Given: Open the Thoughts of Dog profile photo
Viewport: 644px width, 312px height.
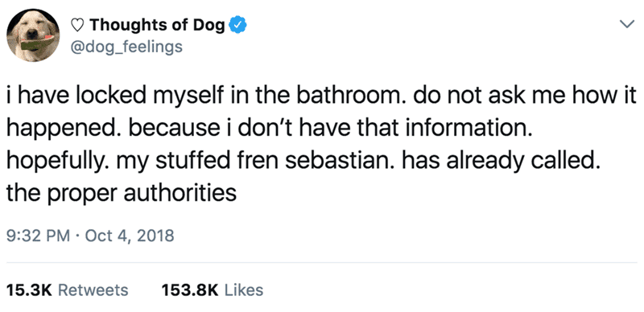Looking at the screenshot, I should click(x=33, y=35).
